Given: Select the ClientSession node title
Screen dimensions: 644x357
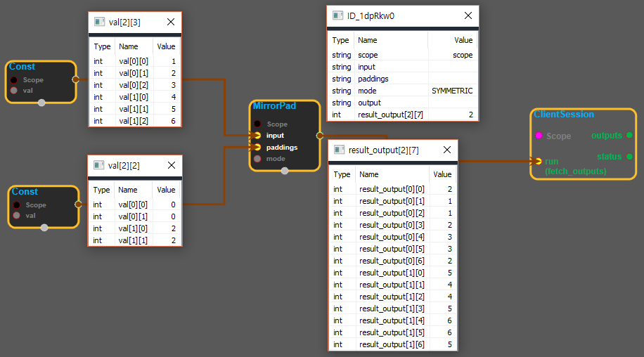Looking at the screenshot, I should click(x=564, y=114).
